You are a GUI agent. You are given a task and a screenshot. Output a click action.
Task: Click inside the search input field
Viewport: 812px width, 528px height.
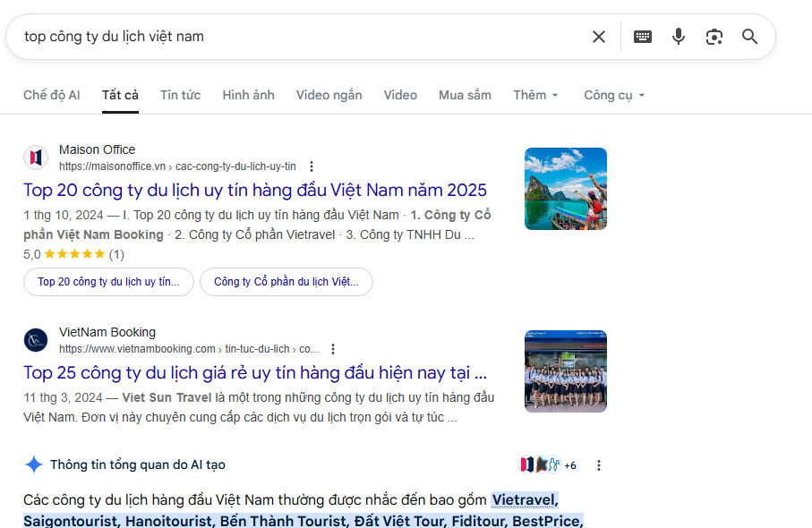269,37
